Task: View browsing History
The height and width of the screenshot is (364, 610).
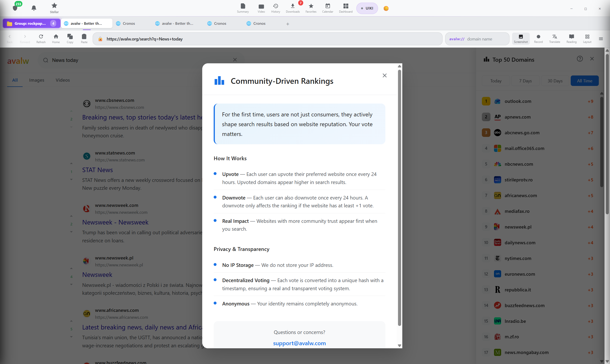Action: 275,8
